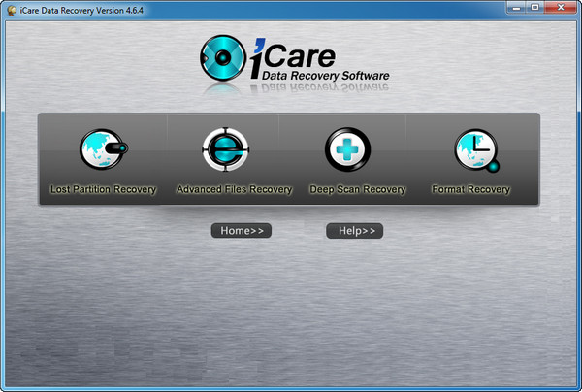Start Deep Scan Recovery plus icon
This screenshot has width=582, height=392.
348,149
